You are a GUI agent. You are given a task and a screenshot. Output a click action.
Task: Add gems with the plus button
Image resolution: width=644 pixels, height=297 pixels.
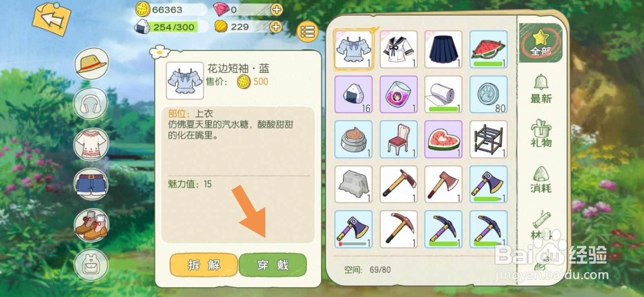point(277,9)
